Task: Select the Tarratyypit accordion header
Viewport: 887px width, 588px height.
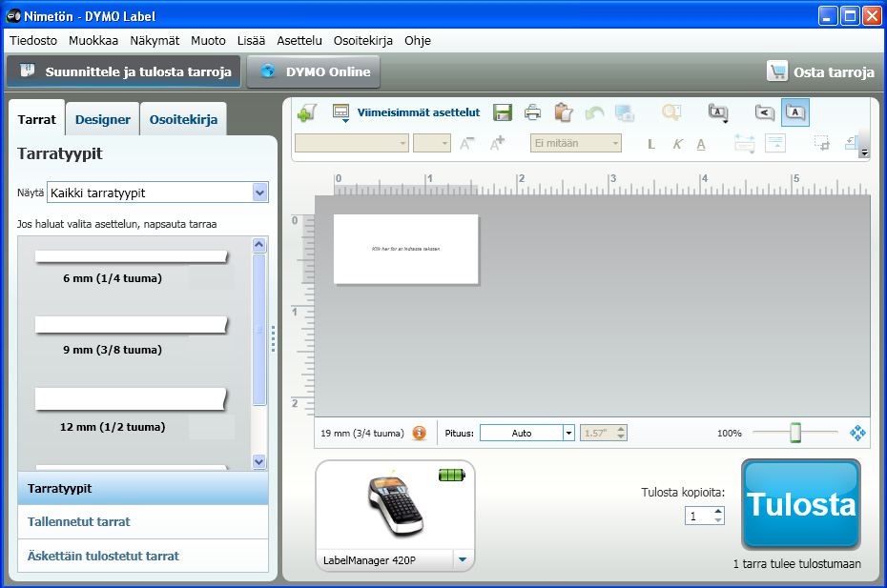Action: (x=143, y=489)
